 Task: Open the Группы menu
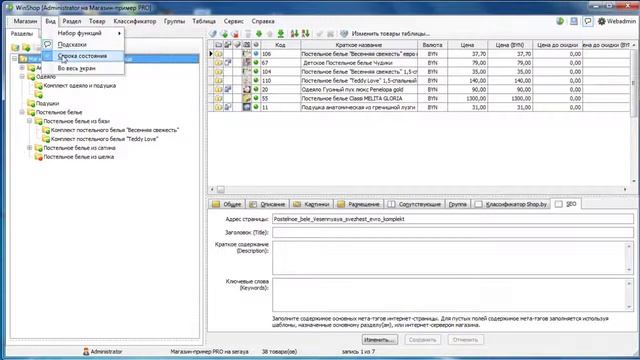(174, 21)
